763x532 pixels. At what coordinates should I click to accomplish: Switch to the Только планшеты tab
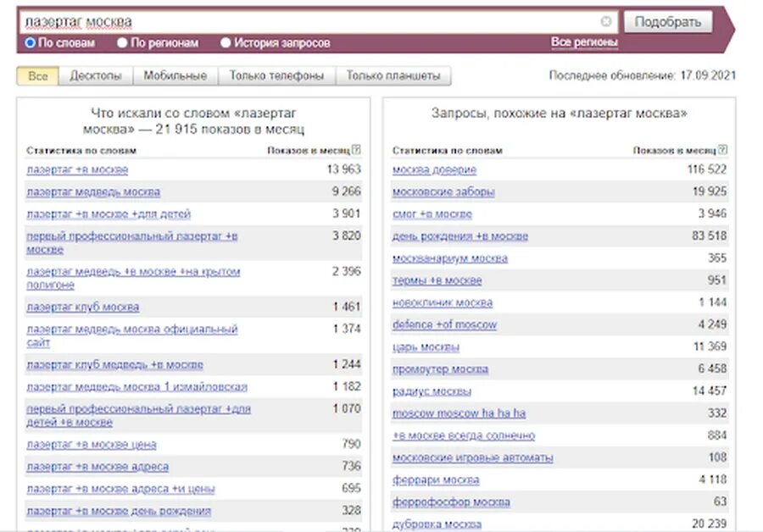[x=393, y=76]
